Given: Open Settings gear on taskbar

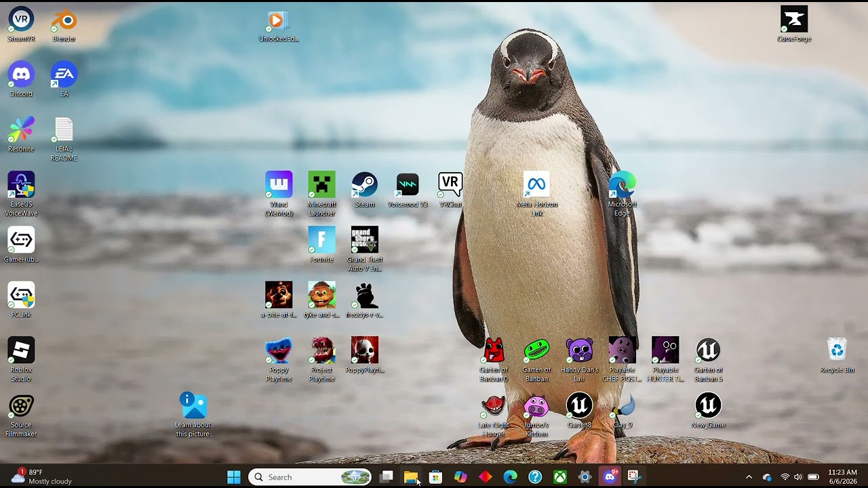Looking at the screenshot, I should tap(585, 477).
